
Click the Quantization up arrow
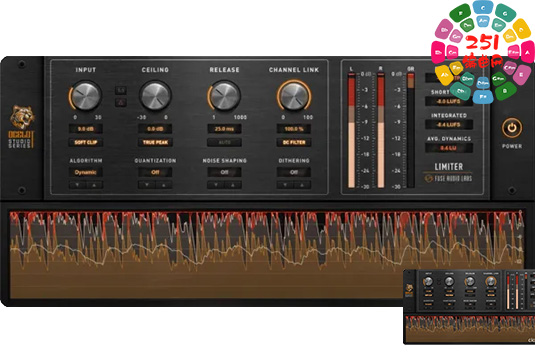click(x=163, y=185)
